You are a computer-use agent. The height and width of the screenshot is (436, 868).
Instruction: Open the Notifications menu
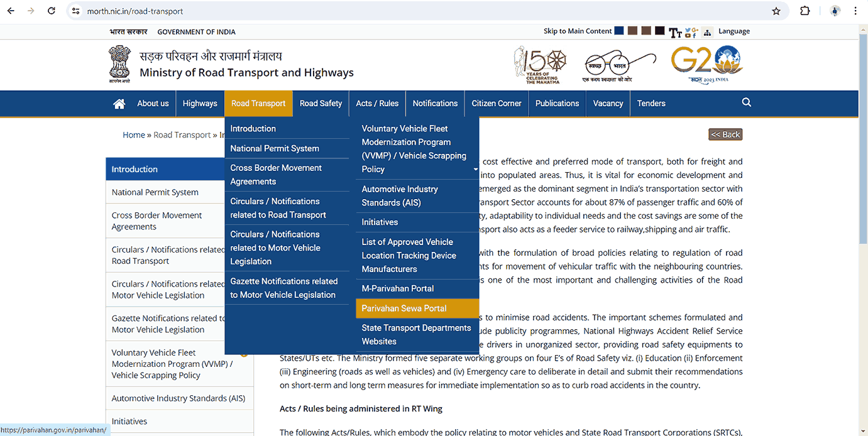(435, 104)
